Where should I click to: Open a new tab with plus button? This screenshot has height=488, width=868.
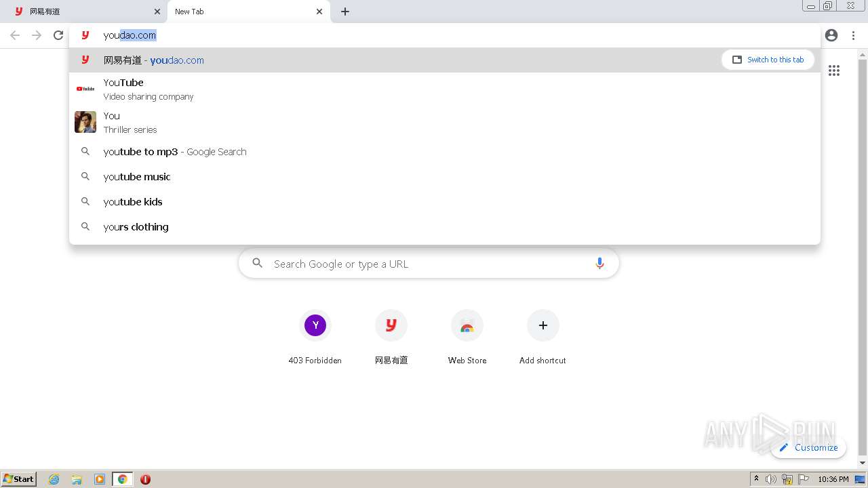click(x=345, y=12)
